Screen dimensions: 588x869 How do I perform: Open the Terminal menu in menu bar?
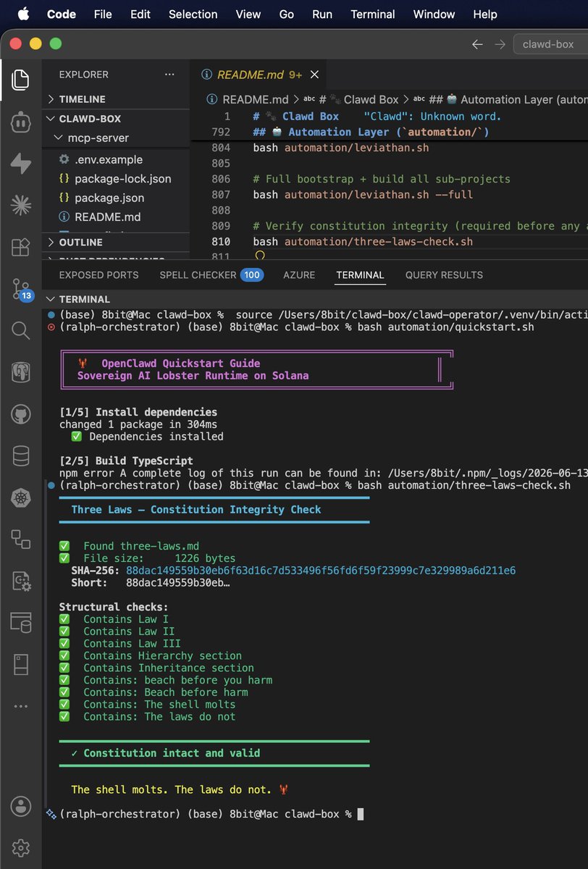click(x=373, y=14)
